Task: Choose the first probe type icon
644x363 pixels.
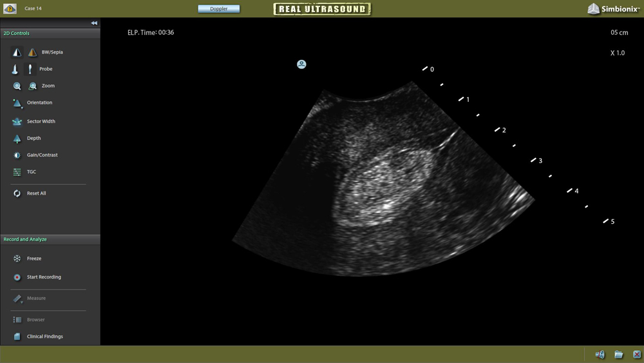Action: [15, 69]
